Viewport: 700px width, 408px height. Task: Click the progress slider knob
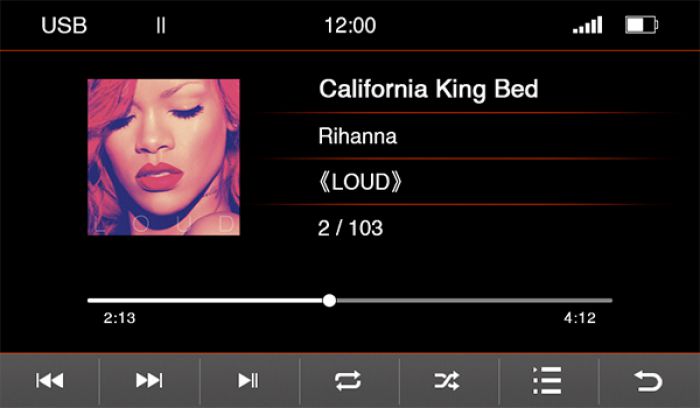329,300
